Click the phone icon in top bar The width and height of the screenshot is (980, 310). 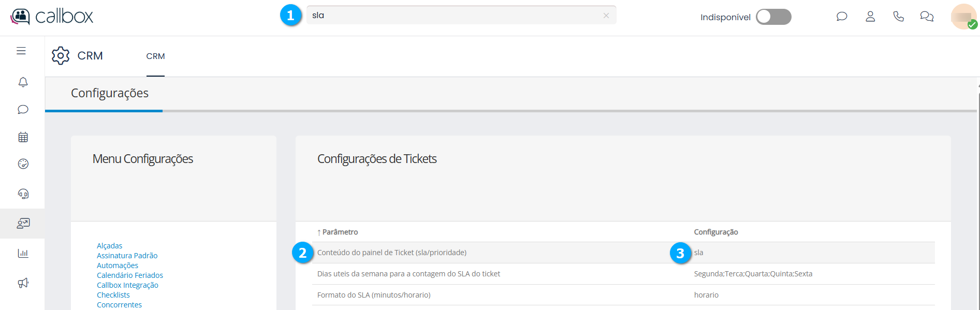898,17
